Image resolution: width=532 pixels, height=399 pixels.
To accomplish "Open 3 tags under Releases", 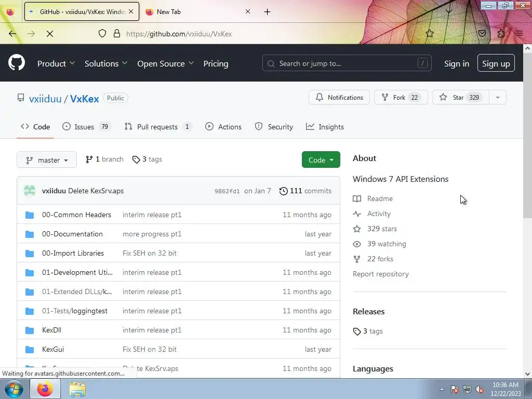I will point(368,331).
